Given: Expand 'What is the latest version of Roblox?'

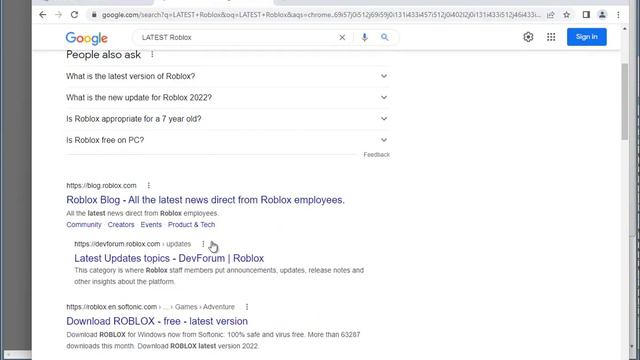Looking at the screenshot, I should [x=227, y=76].
